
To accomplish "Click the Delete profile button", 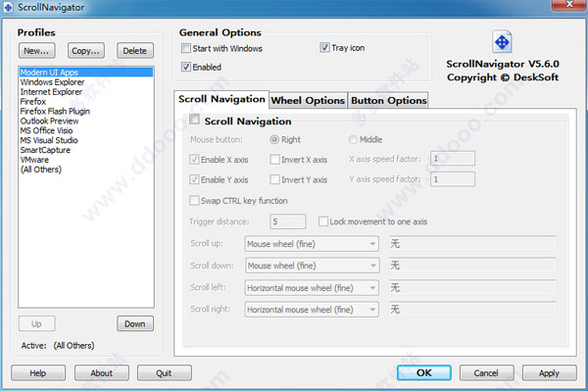I will pos(135,51).
